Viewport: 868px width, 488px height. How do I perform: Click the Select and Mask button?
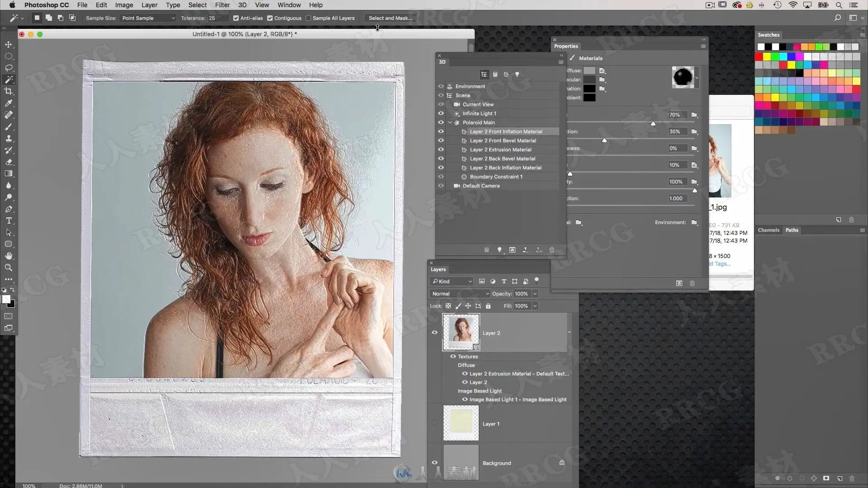(390, 18)
